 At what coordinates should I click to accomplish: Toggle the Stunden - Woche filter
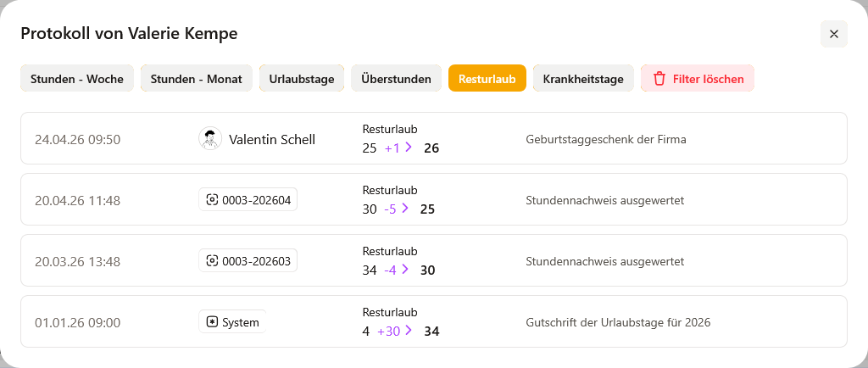77,79
